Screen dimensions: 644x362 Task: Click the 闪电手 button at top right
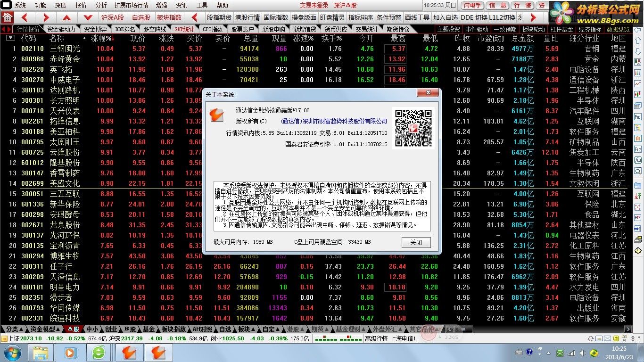tap(472, 5)
